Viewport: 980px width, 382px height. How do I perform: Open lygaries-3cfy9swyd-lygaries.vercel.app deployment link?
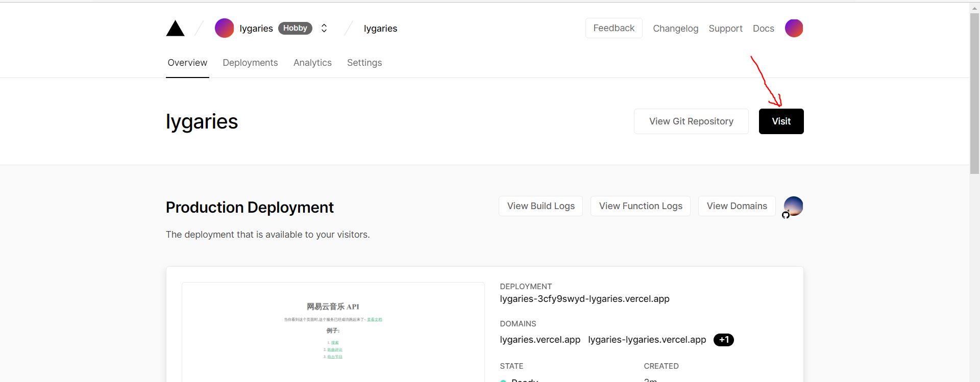pyautogui.click(x=584, y=299)
